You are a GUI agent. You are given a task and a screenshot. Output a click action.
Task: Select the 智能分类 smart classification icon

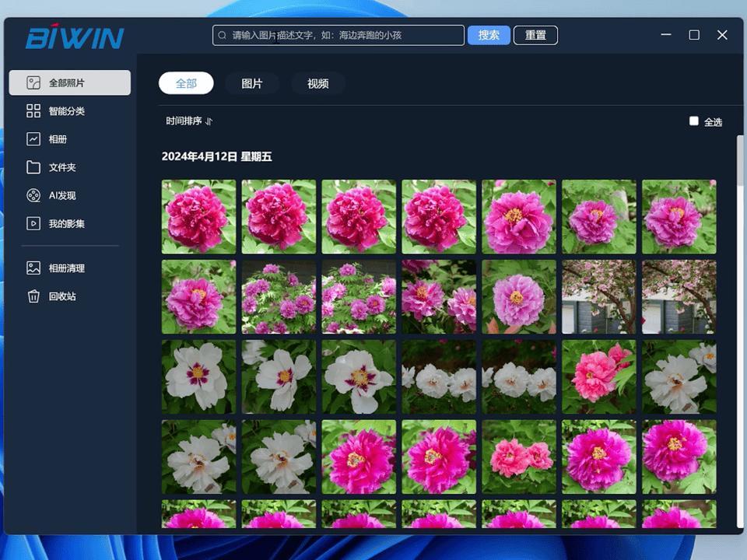33,110
